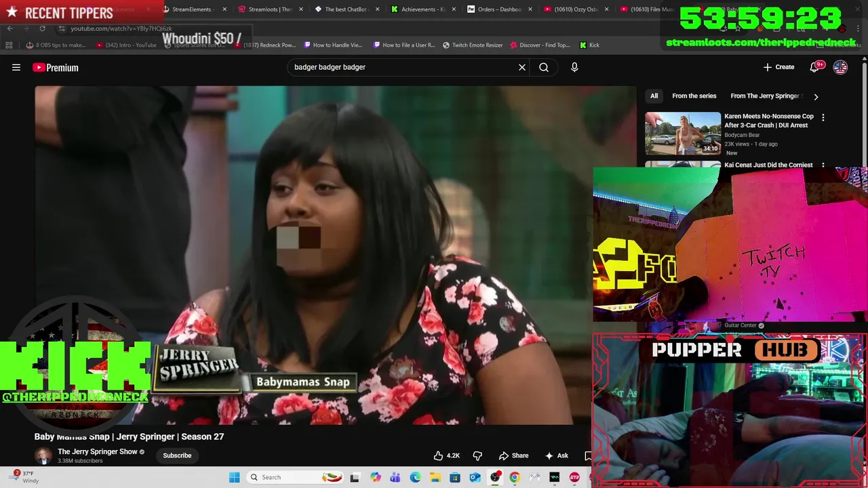Image resolution: width=868 pixels, height=488 pixels.
Task: Open Microsoft Teams from the taskbar
Action: (x=395, y=477)
